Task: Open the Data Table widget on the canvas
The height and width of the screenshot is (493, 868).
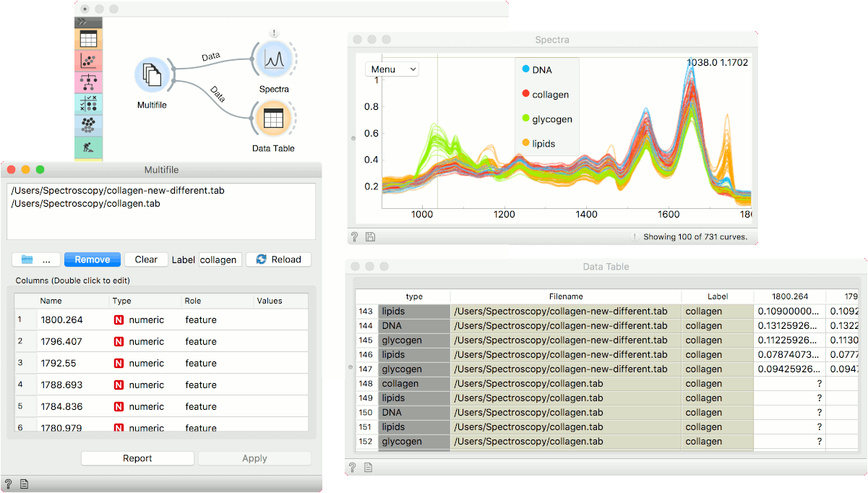Action: pyautogui.click(x=273, y=118)
